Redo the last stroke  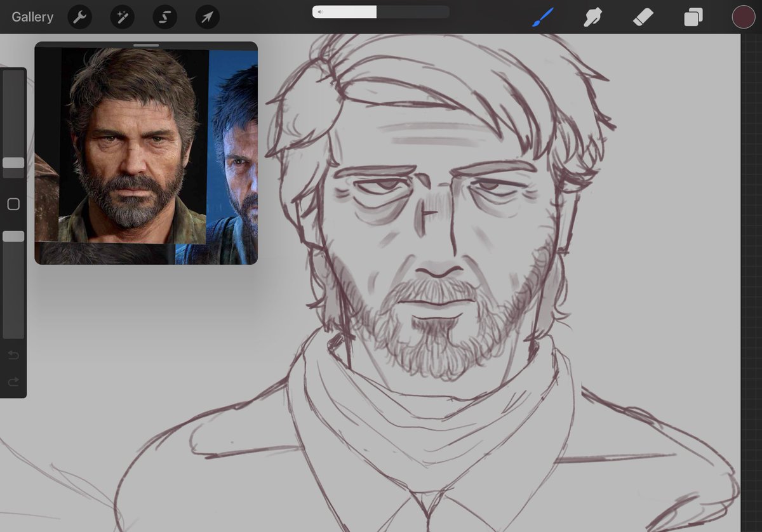[x=13, y=382]
